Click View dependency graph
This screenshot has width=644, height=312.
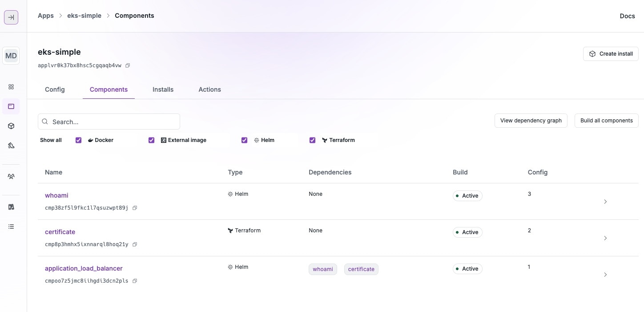(x=531, y=121)
